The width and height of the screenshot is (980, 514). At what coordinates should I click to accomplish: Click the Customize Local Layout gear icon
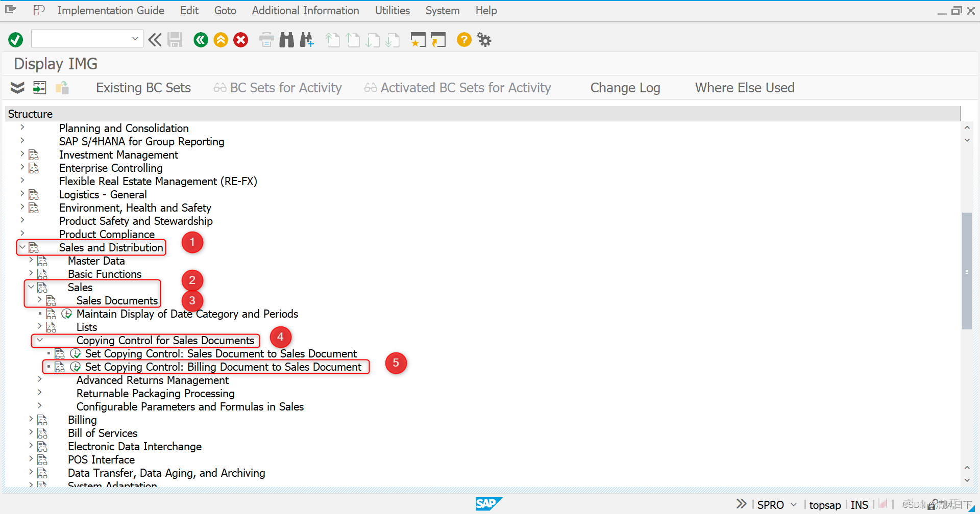click(x=484, y=39)
